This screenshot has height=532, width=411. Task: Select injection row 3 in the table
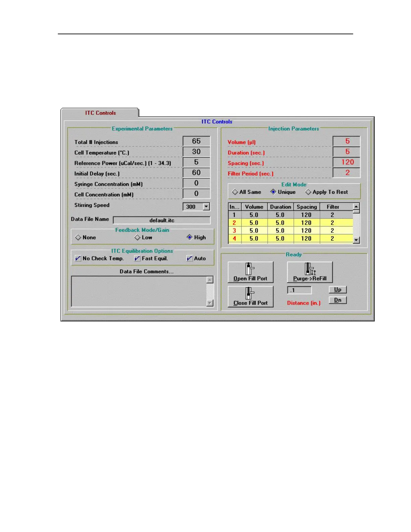pos(291,231)
